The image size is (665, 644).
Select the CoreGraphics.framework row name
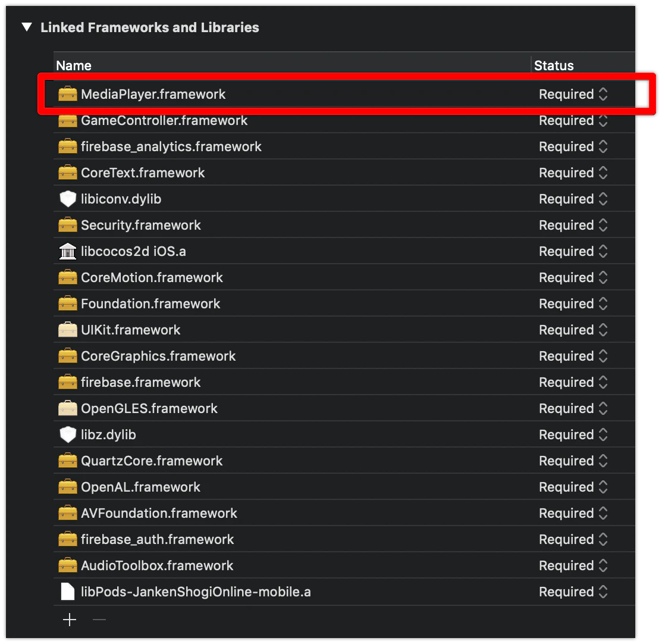pos(158,356)
